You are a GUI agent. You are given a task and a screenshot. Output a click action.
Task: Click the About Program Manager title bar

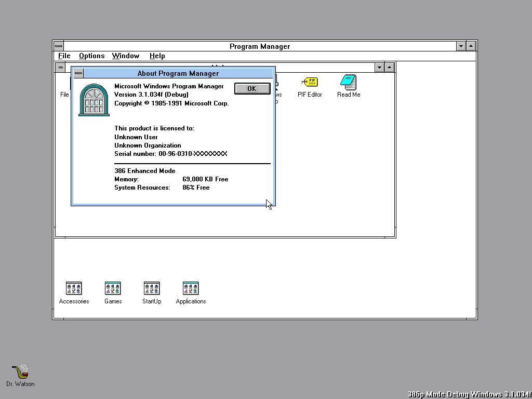click(178, 73)
